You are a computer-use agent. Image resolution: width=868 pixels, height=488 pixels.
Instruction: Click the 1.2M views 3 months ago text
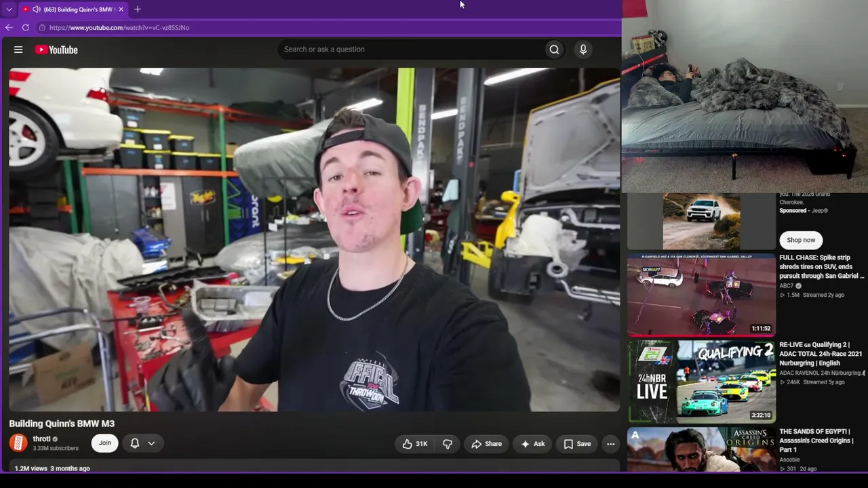(x=52, y=468)
